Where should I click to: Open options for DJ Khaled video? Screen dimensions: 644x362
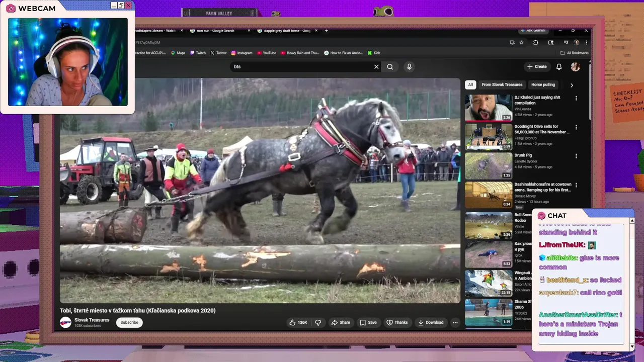tap(576, 98)
